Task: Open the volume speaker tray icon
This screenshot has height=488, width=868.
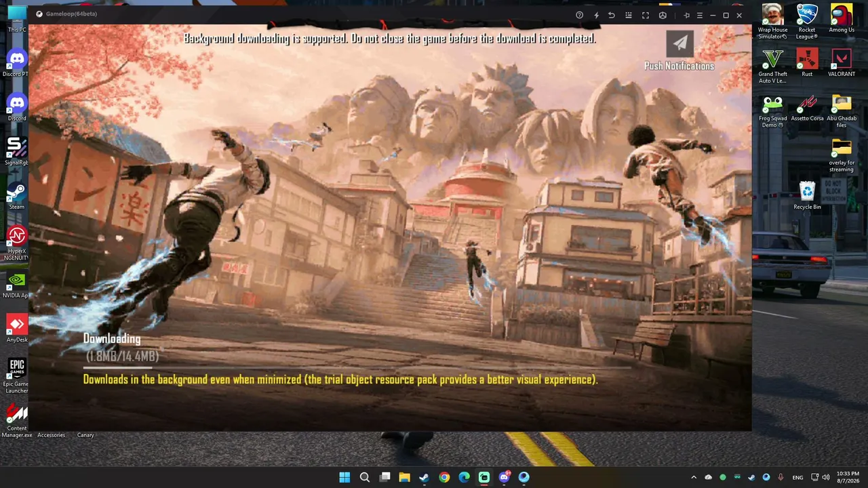Action: pos(827,477)
